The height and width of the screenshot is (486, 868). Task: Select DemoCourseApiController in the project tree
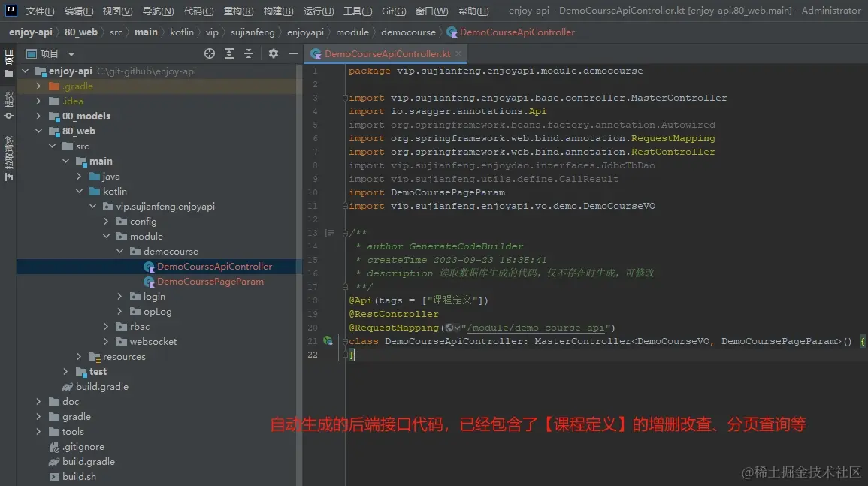tap(214, 266)
